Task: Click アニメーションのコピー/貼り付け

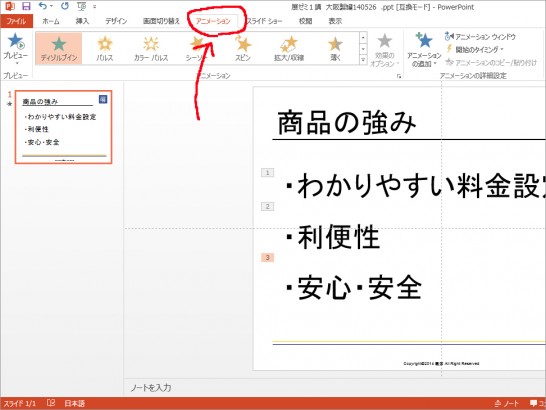Action: point(491,63)
